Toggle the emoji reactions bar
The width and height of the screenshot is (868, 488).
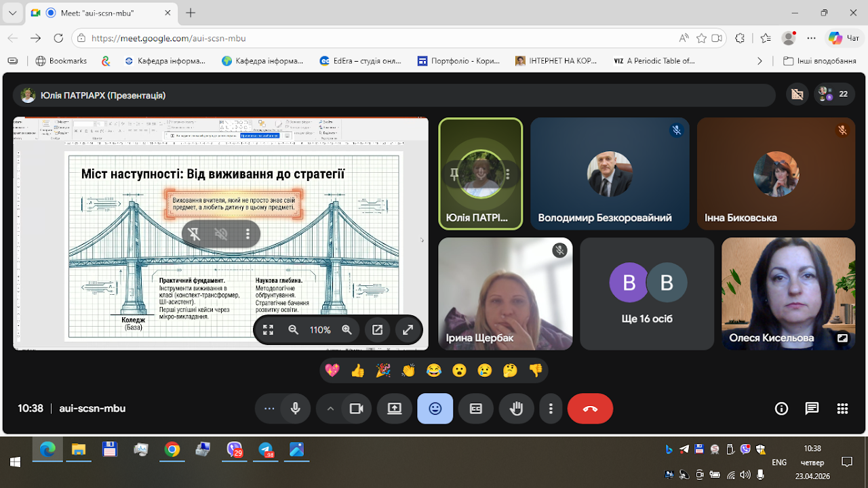click(x=435, y=409)
